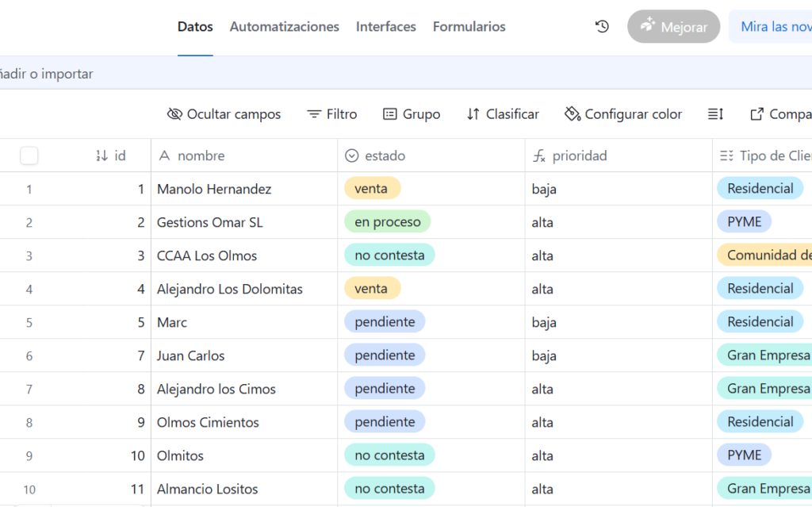Click the row height icon

point(715,114)
